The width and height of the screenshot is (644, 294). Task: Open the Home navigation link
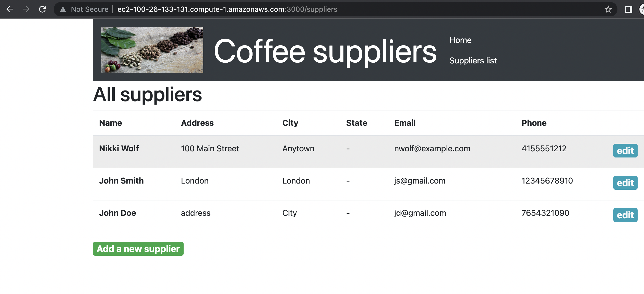pos(460,40)
